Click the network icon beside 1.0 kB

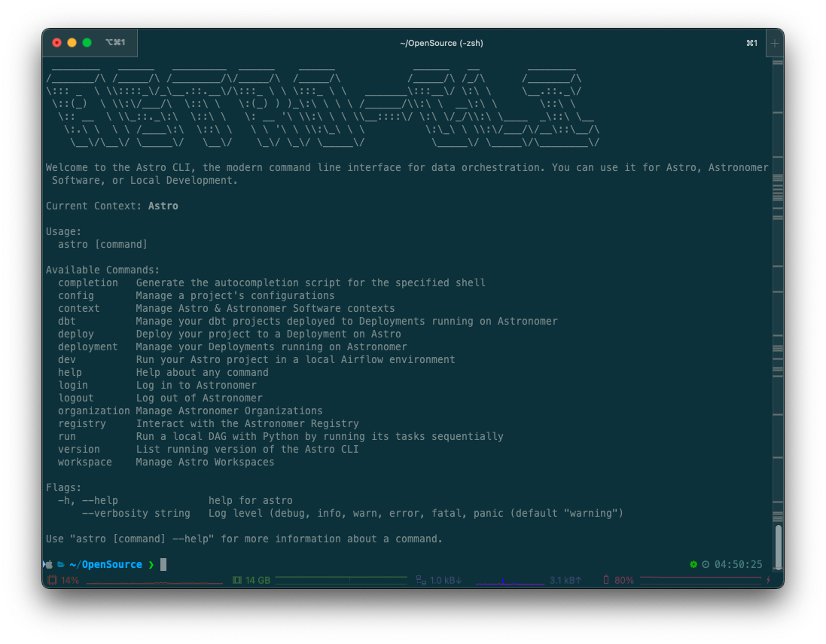[x=421, y=580]
